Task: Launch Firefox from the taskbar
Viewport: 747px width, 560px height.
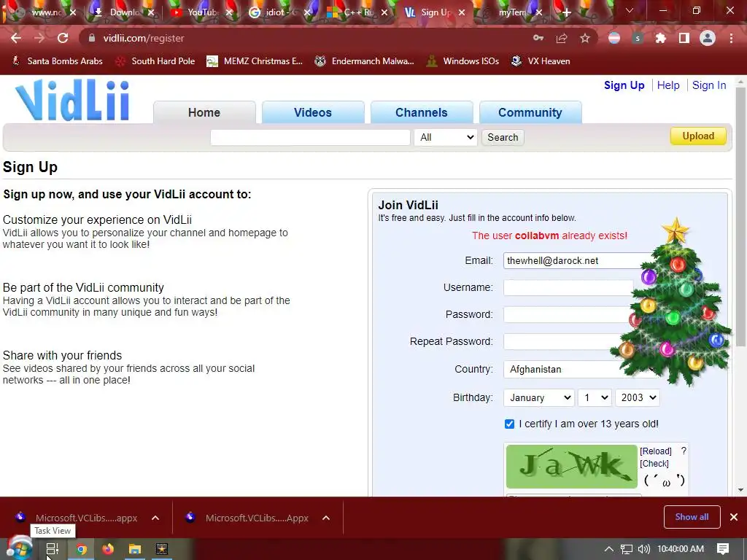Action: tap(108, 549)
